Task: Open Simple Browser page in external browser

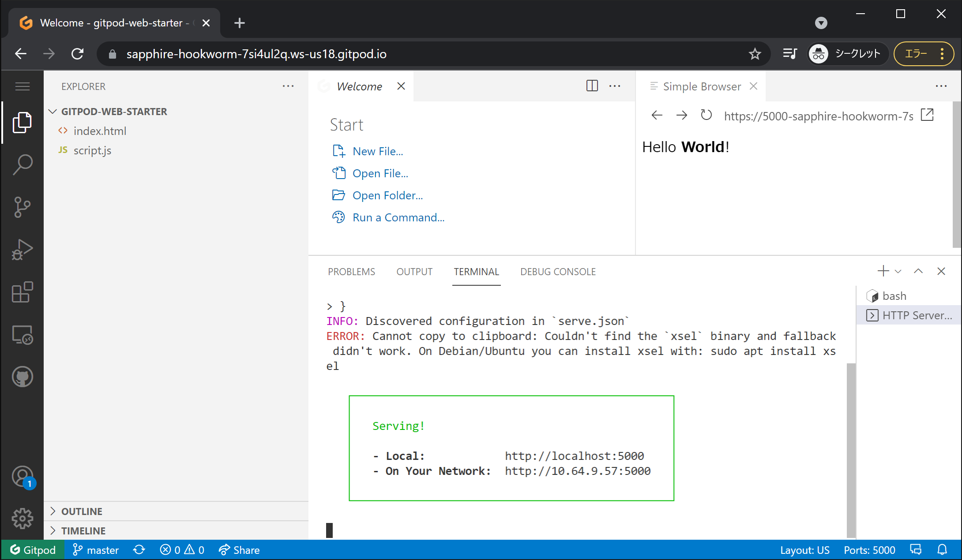Action: [927, 115]
